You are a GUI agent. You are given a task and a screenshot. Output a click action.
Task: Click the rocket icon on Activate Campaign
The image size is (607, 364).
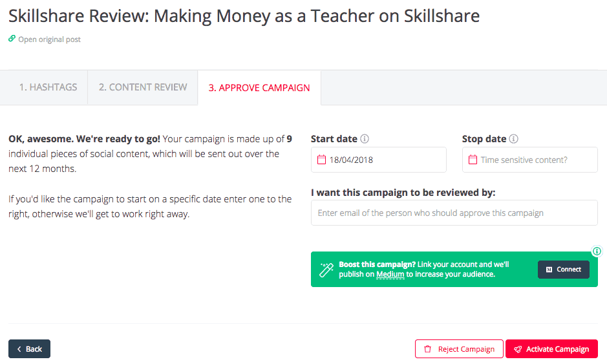(x=518, y=349)
